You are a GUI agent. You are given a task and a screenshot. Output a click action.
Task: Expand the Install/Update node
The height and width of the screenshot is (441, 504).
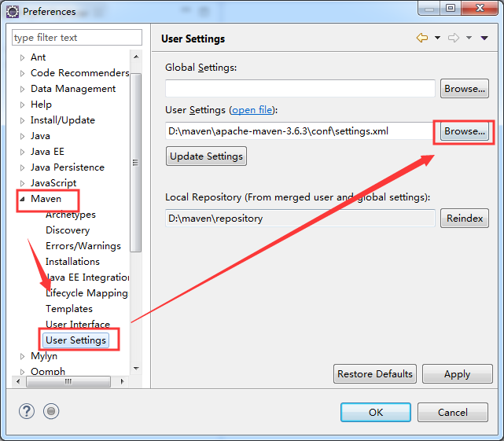coord(22,120)
